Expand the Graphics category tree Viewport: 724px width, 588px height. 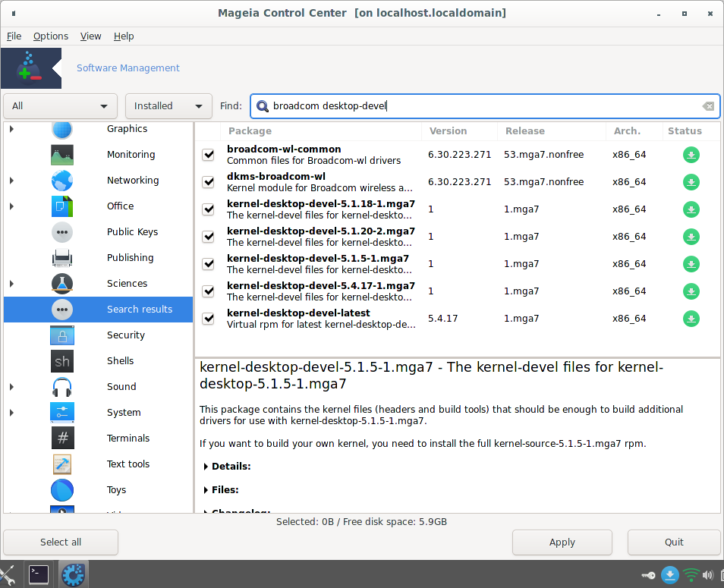pos(11,129)
